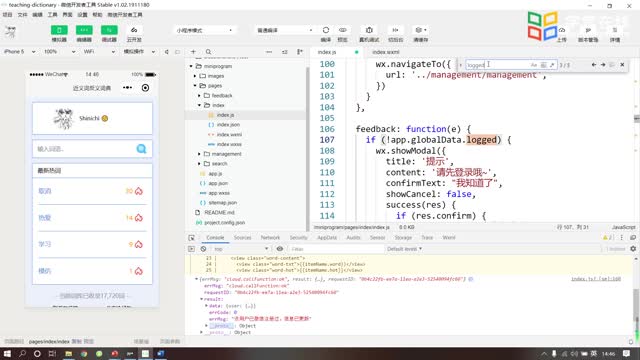The height and width of the screenshot is (360, 640).
Task: Click the file tree search icon
Action: [209, 52]
